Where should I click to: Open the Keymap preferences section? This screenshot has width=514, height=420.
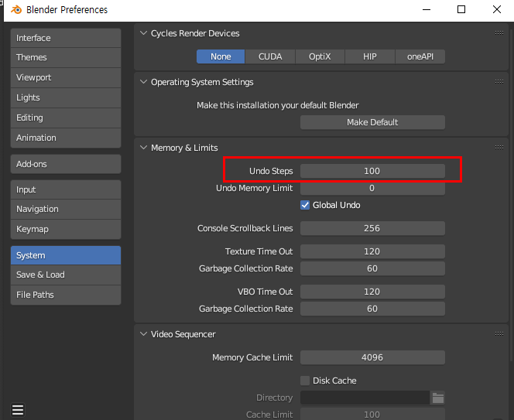click(x=66, y=229)
